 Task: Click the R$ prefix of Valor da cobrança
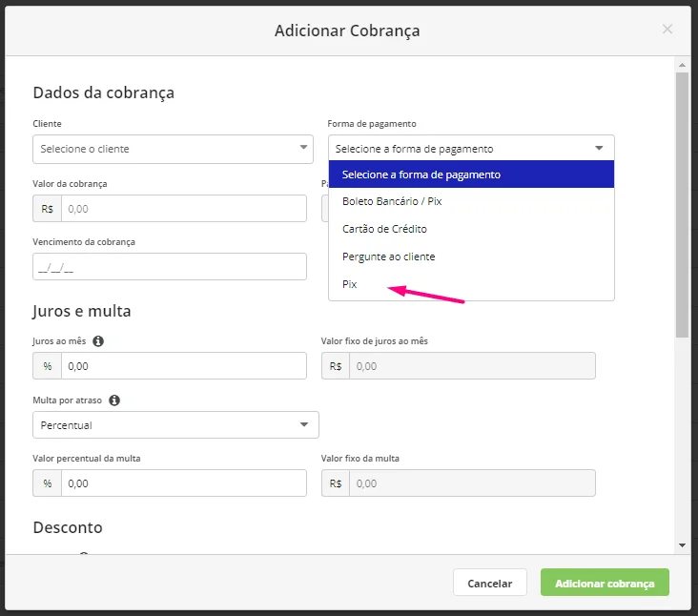tap(47, 209)
